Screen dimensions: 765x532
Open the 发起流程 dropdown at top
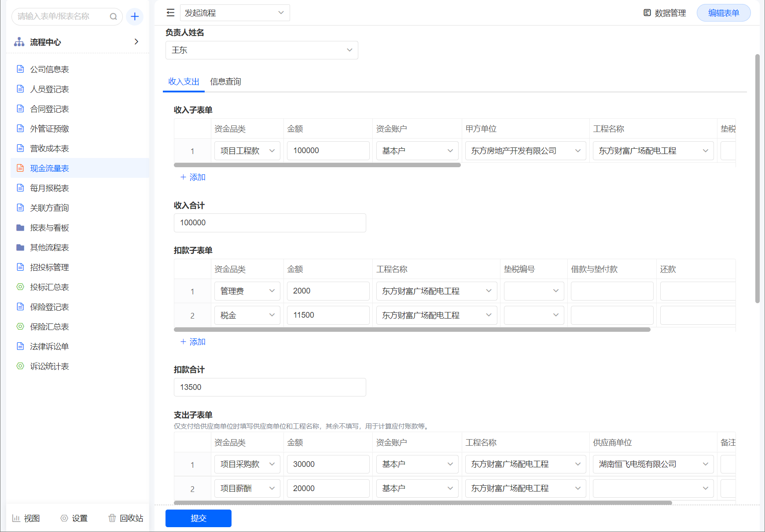click(235, 13)
